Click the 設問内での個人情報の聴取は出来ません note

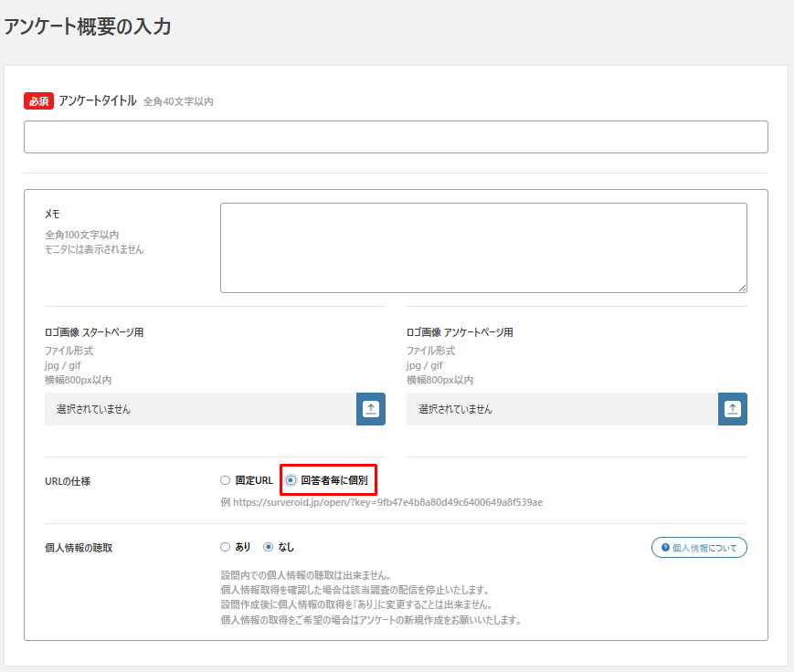(306, 575)
